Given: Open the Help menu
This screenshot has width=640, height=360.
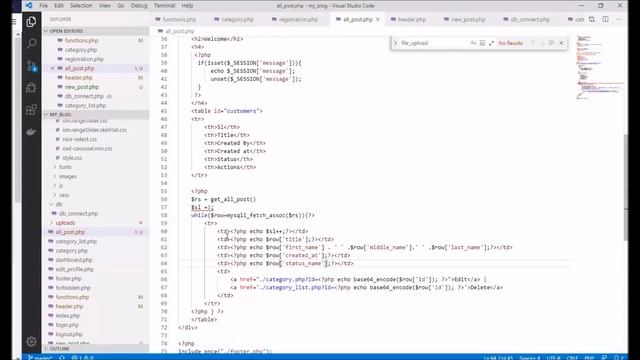Looking at the screenshot, I should [x=187, y=6].
